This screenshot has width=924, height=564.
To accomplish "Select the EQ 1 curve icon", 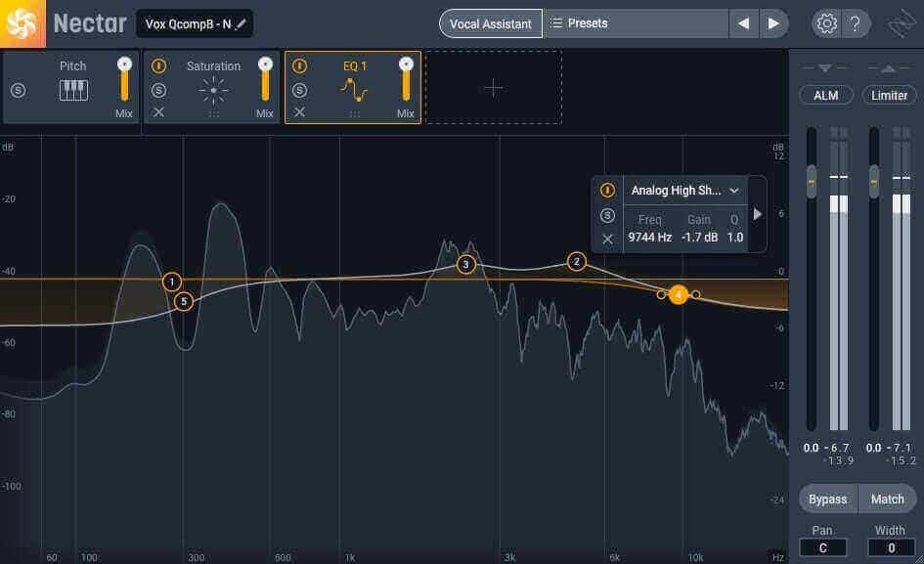I will pos(354,90).
